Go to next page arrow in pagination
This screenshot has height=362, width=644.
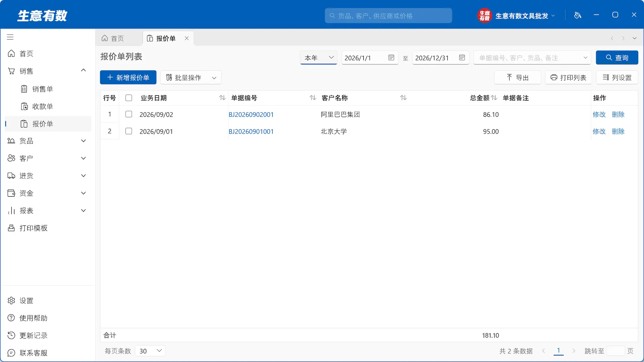coord(574,351)
